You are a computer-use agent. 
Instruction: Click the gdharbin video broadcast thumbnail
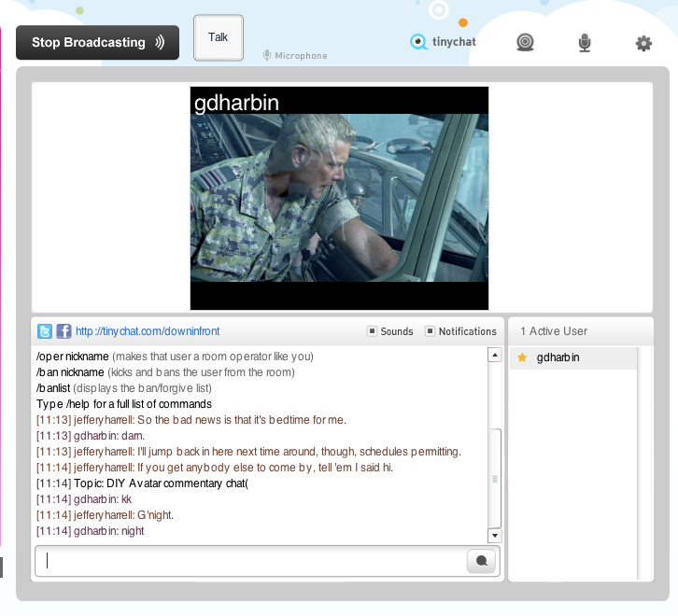(x=339, y=198)
